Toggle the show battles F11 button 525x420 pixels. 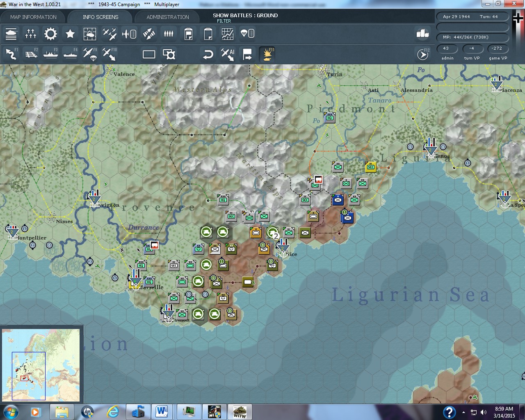267,54
